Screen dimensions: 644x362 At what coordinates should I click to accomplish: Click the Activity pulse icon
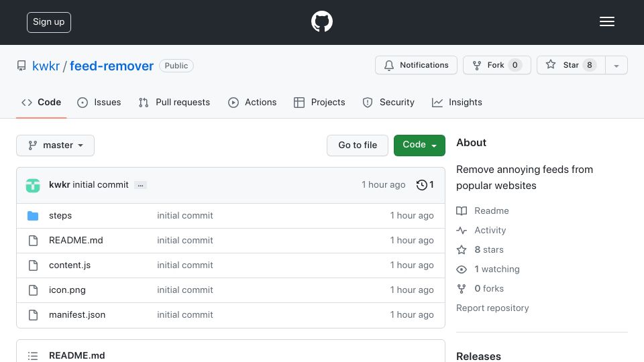click(462, 230)
